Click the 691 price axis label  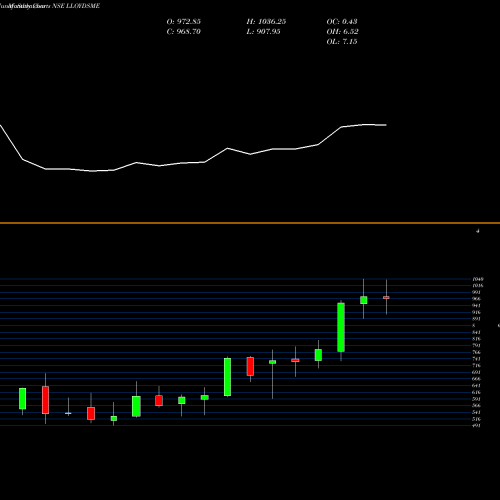click(476, 372)
